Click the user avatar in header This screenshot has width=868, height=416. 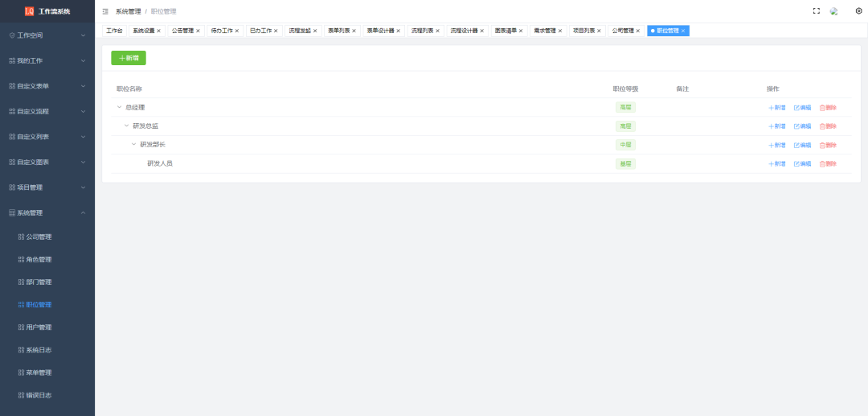coord(834,11)
